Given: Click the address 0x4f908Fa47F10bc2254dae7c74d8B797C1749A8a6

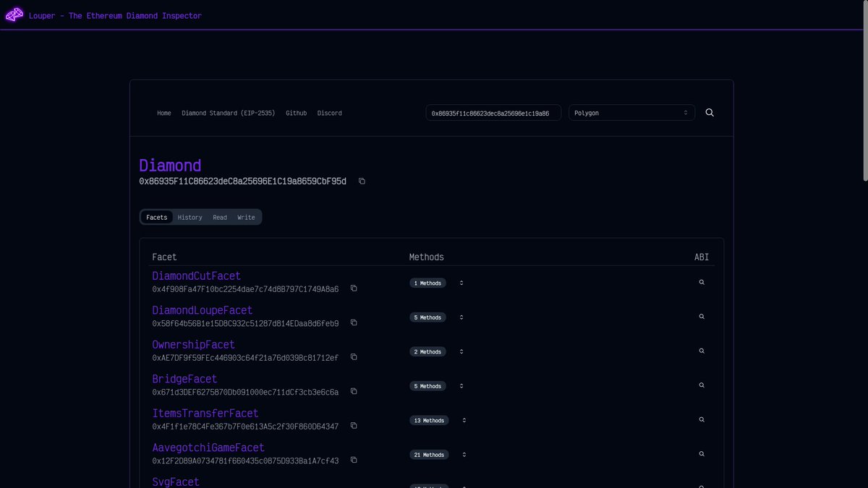Looking at the screenshot, I should (x=245, y=289).
